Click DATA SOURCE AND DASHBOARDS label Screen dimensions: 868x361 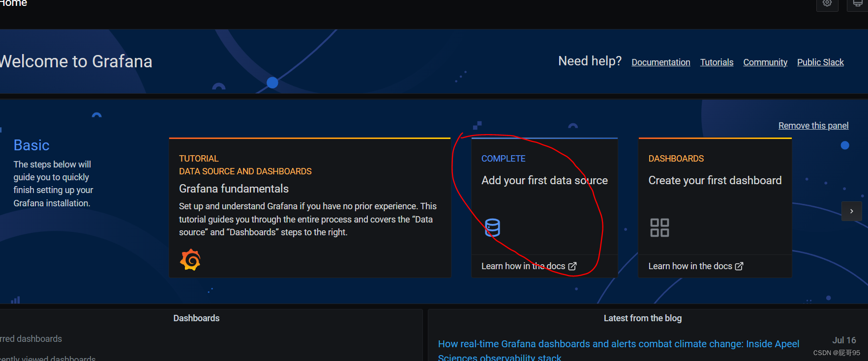[245, 171]
